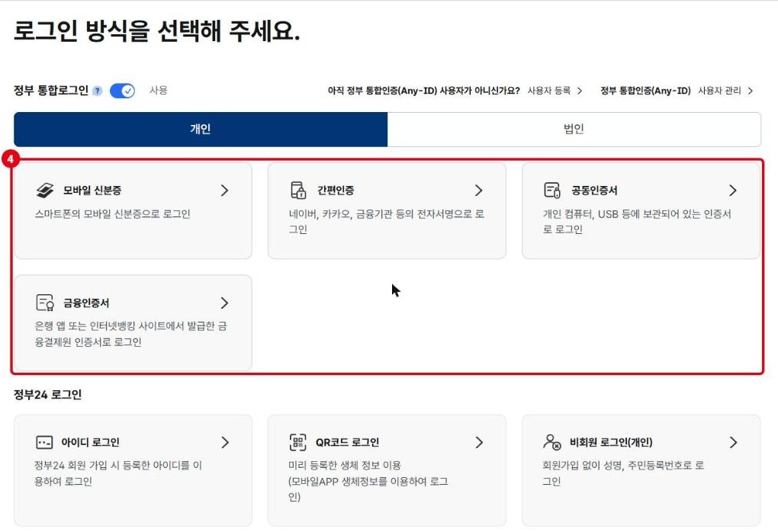This screenshot has height=532, width=778.
Task: Open help tooltip next to 정부 통합로그인
Action: coord(98,91)
